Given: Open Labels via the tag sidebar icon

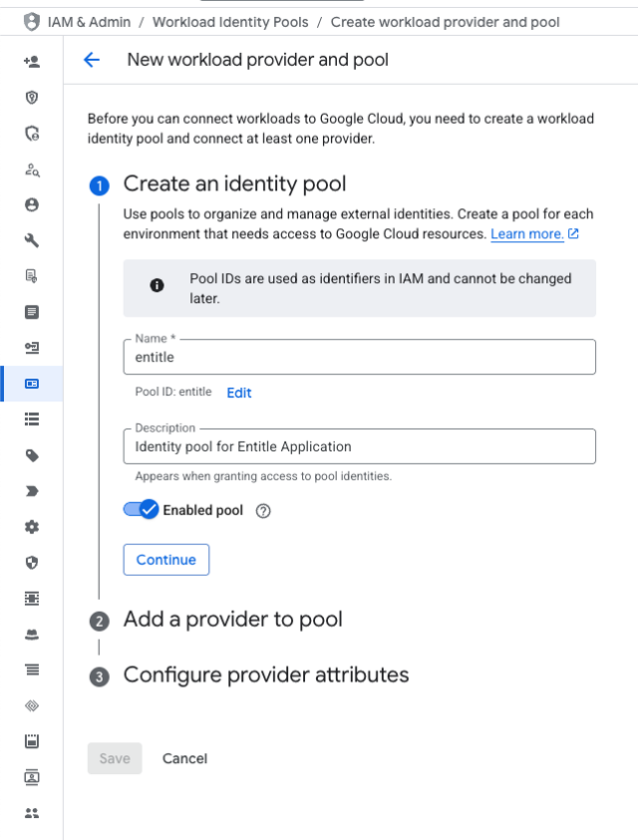Looking at the screenshot, I should pyautogui.click(x=32, y=455).
